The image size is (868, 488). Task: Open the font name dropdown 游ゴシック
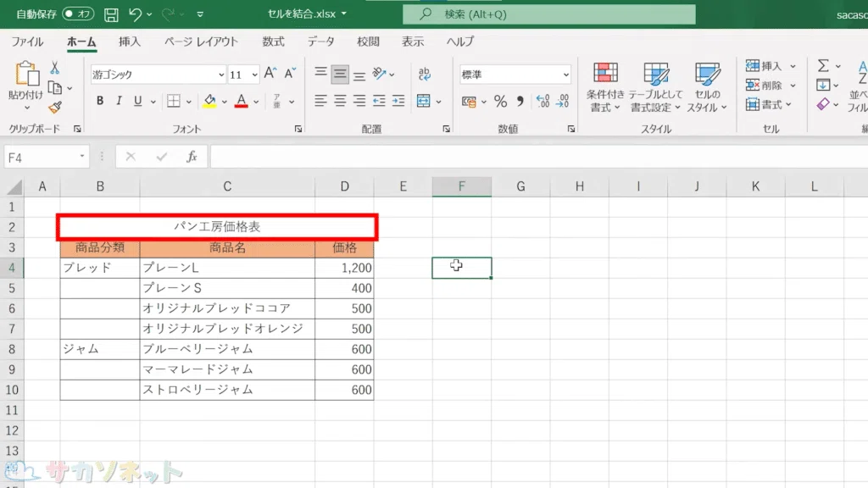tap(221, 75)
